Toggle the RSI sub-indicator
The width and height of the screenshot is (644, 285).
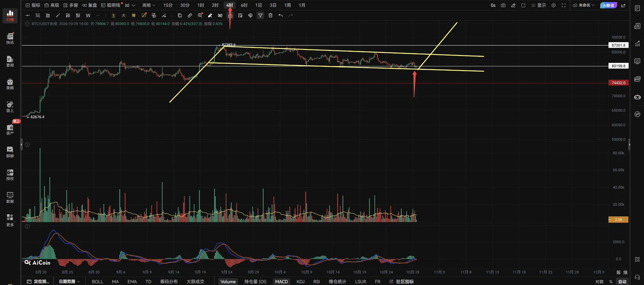pyautogui.click(x=317, y=282)
